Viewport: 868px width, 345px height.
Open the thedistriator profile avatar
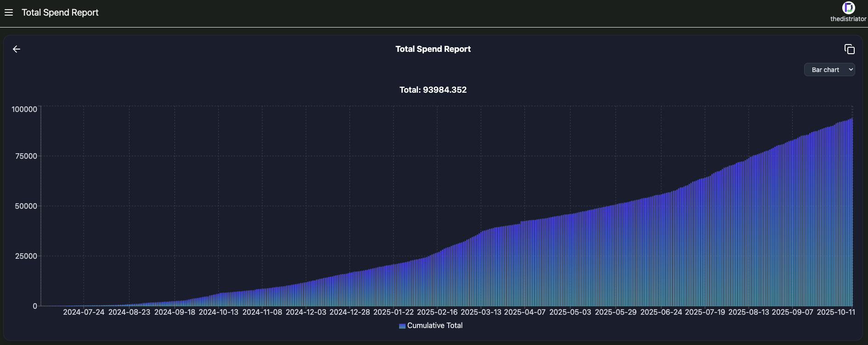pos(848,7)
